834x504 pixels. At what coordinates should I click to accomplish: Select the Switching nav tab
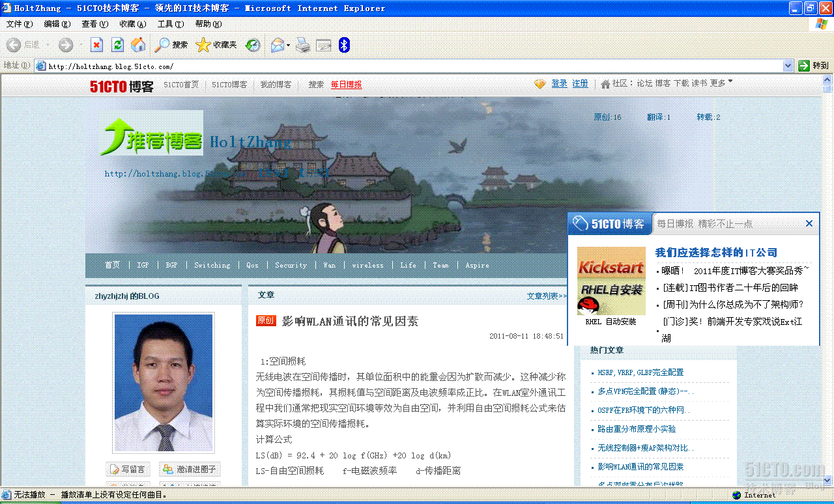click(212, 265)
